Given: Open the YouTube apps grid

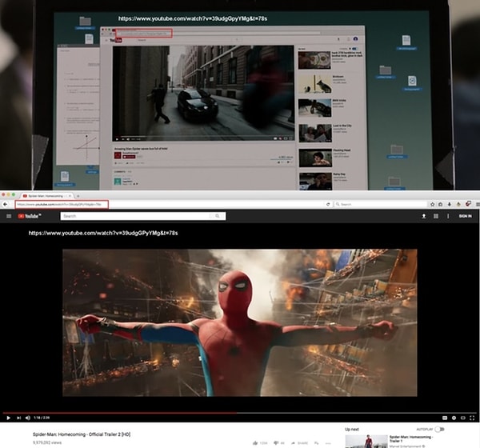Looking at the screenshot, I should point(435,216).
